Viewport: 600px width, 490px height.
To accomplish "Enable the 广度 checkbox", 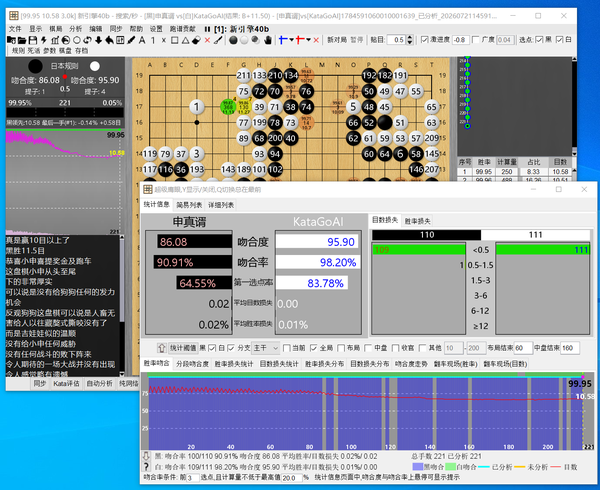I will [475, 39].
